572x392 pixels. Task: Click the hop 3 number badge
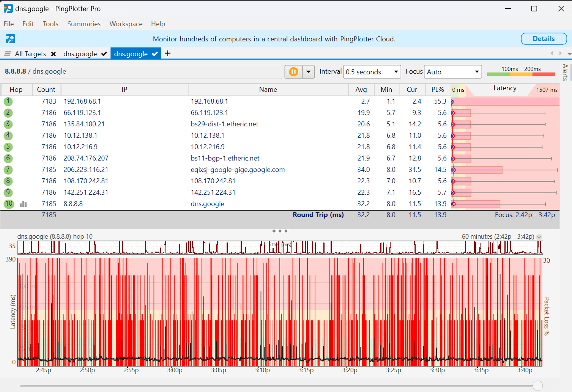(8, 124)
